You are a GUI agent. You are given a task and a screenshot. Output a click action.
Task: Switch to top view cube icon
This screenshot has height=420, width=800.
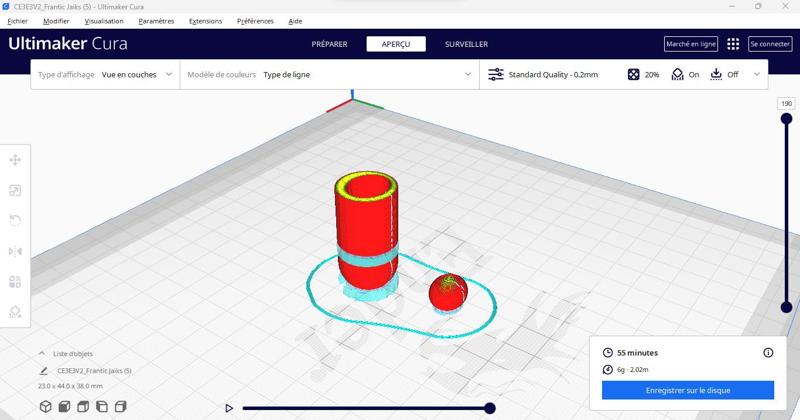[83, 406]
